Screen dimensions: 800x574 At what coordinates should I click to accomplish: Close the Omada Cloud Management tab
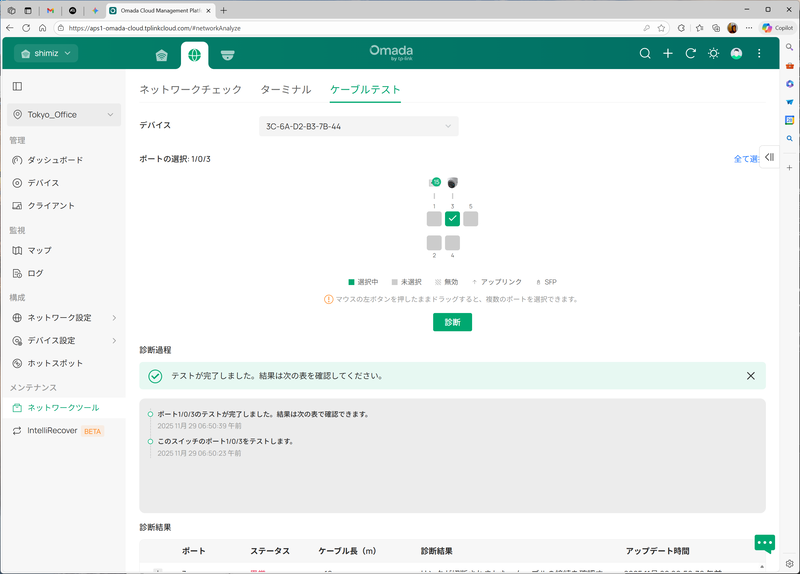(208, 10)
